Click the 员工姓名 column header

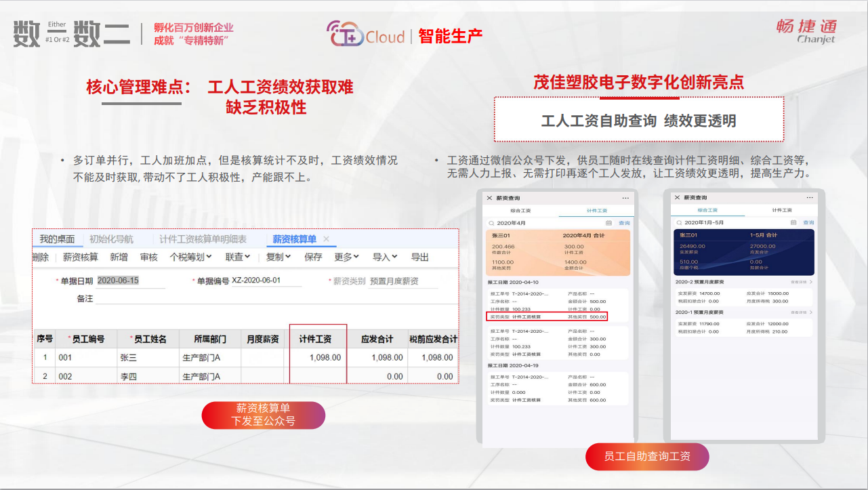[147, 339]
